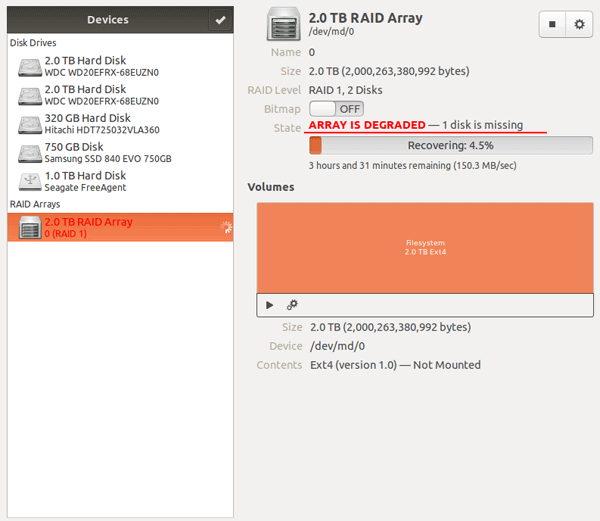The height and width of the screenshot is (521, 600).
Task: Click the spinner icon on RAID Array row
Action: (226, 227)
